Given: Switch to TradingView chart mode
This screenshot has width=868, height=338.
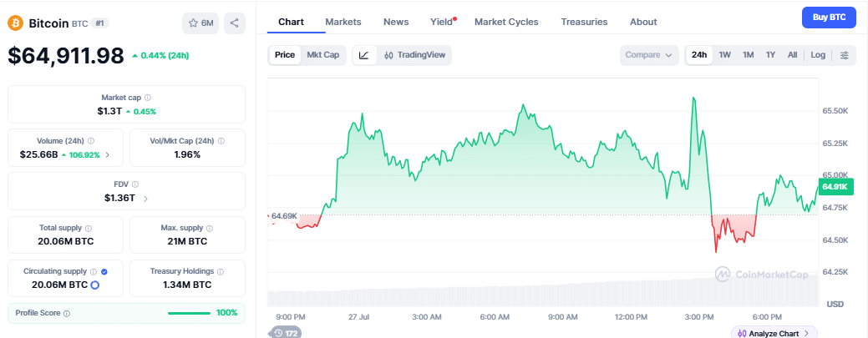Looking at the screenshot, I should click(x=414, y=55).
